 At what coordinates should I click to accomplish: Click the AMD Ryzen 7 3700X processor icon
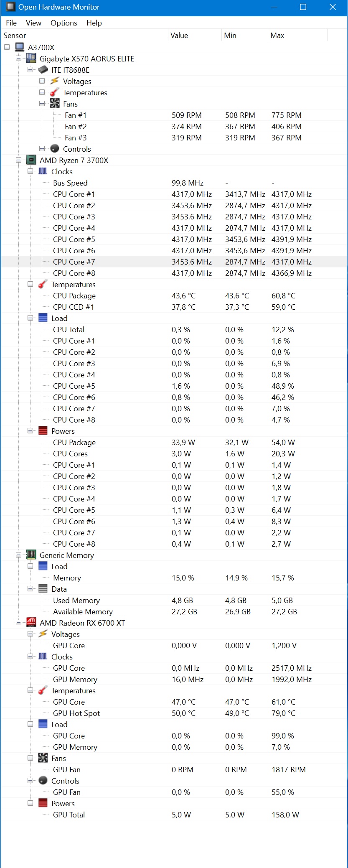(31, 160)
